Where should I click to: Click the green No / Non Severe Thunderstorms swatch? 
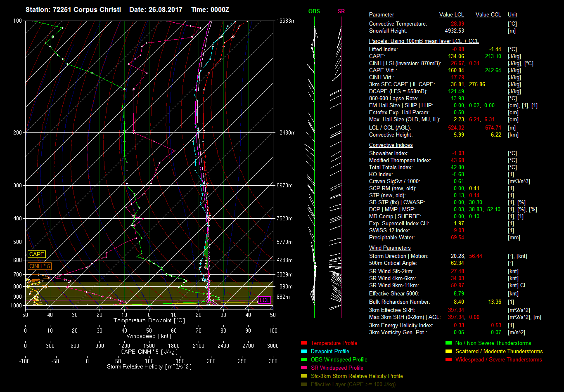(449, 343)
